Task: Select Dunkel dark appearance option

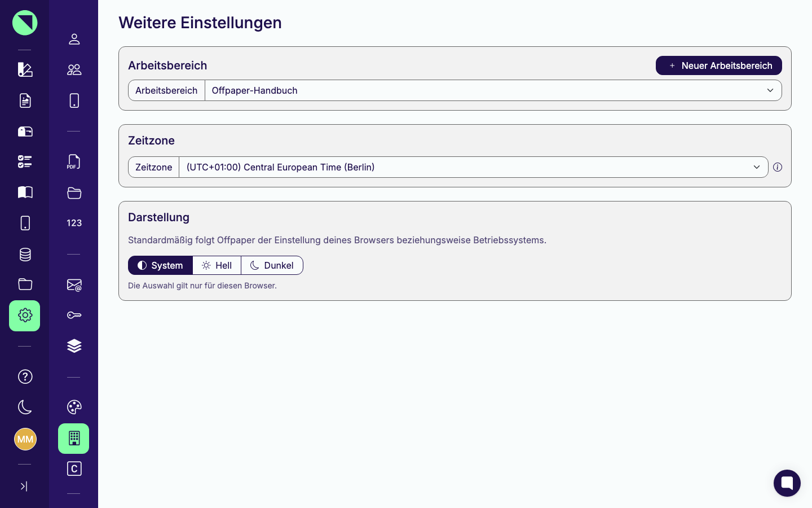Action: pyautogui.click(x=272, y=265)
